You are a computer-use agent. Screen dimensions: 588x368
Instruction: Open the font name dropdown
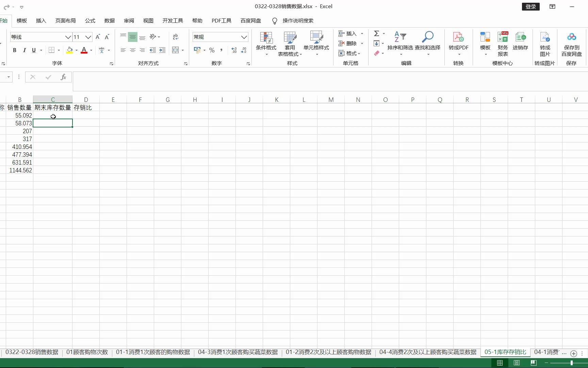coord(68,37)
